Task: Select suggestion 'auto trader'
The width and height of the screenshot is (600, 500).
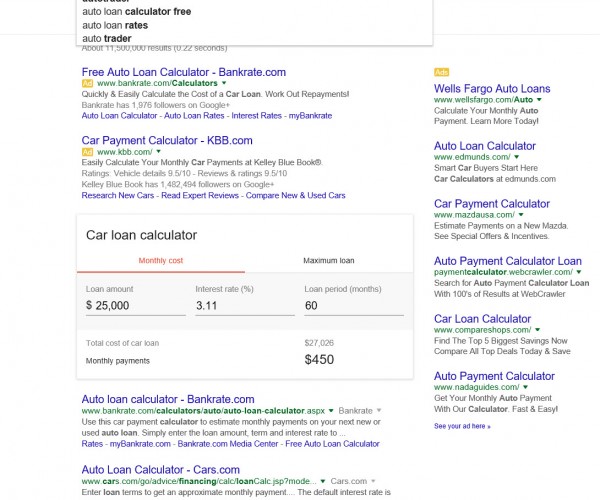Action: tap(107, 38)
